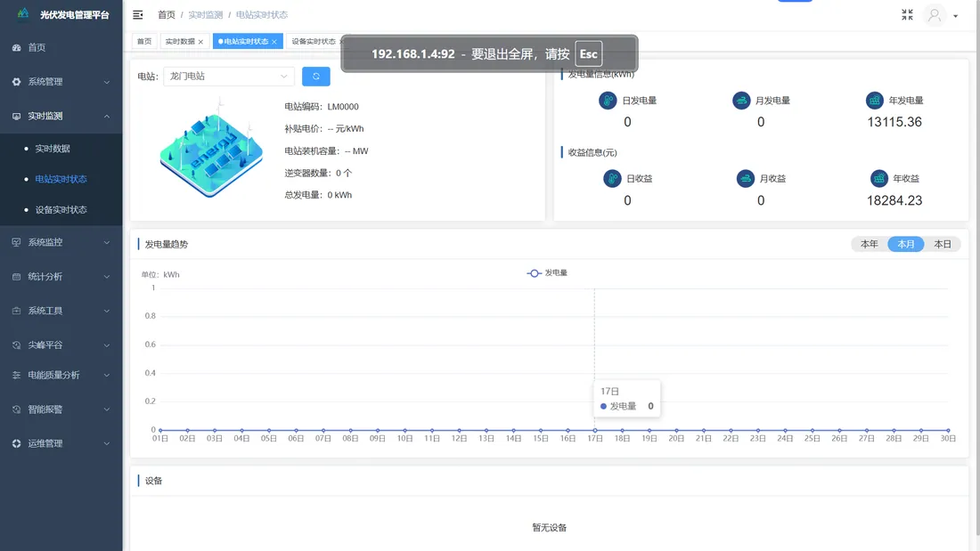Click the Esc key hint in overlay
Viewport: 980px width, 551px height.
point(588,53)
